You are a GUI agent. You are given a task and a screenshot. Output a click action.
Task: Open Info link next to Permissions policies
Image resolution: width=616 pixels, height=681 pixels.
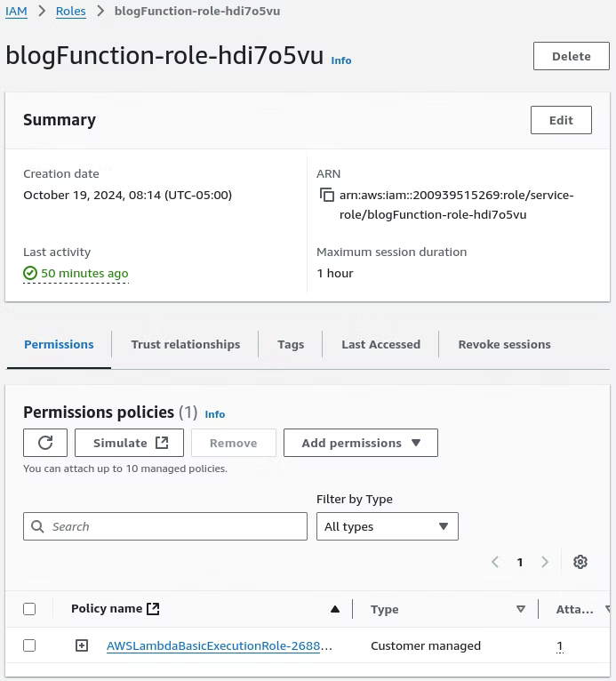[215, 414]
